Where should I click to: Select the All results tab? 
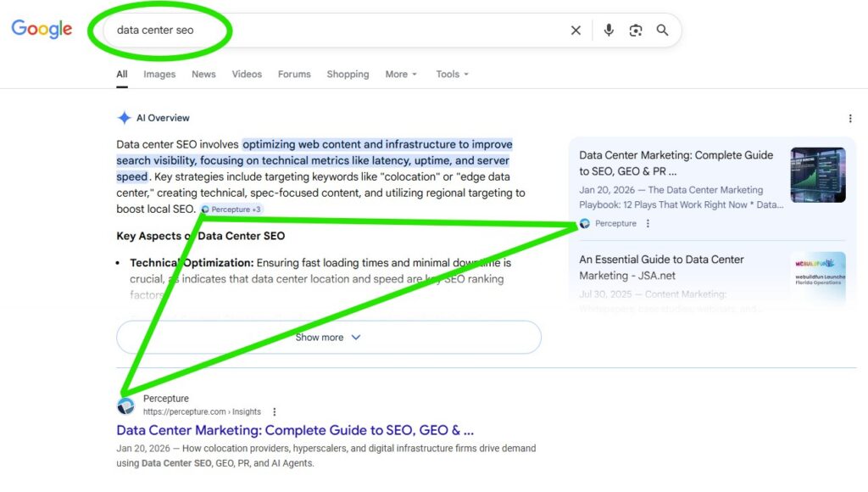pyautogui.click(x=122, y=75)
